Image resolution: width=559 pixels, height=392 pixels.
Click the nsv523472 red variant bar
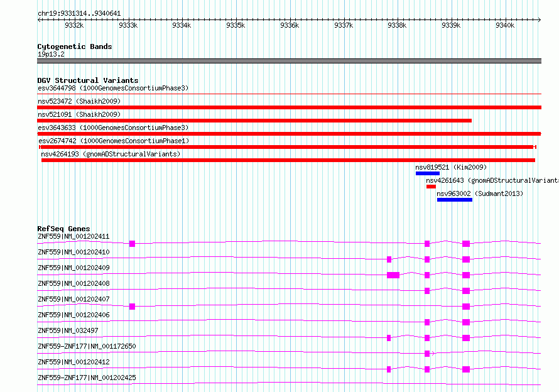tap(289, 107)
